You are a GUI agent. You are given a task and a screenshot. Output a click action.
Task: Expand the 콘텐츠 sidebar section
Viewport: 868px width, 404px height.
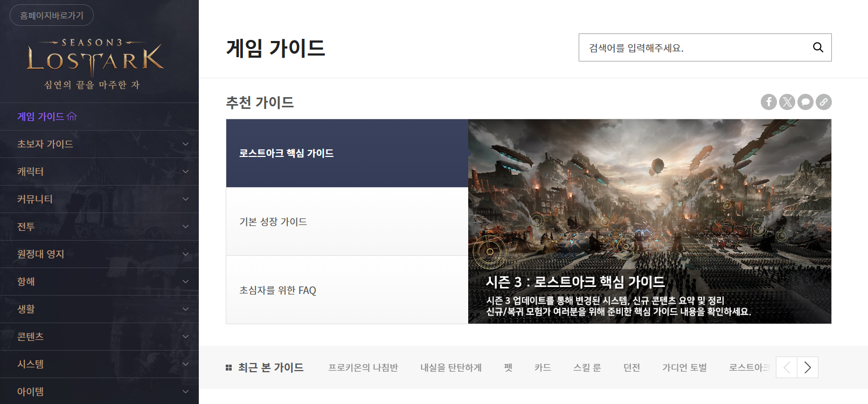[x=99, y=337]
